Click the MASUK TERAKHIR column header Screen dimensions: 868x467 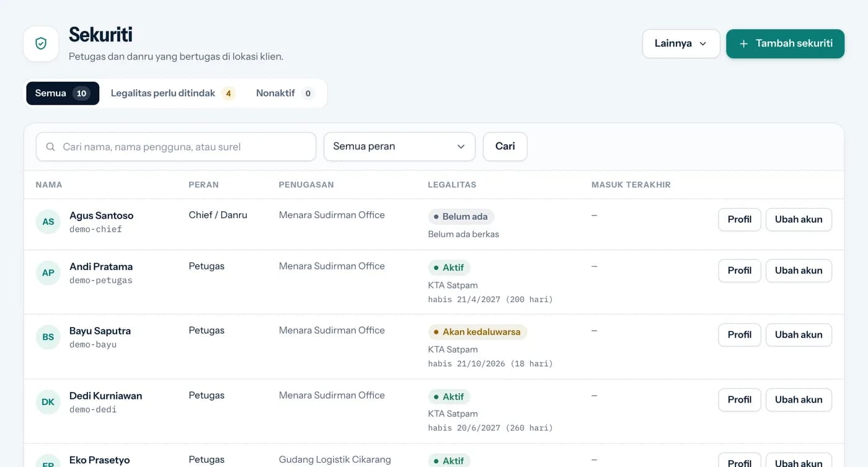click(631, 185)
